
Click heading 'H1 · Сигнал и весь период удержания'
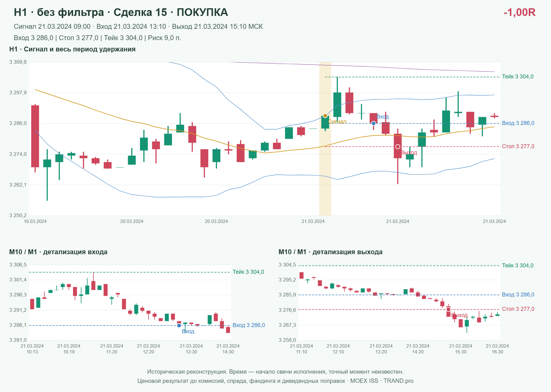coord(73,49)
